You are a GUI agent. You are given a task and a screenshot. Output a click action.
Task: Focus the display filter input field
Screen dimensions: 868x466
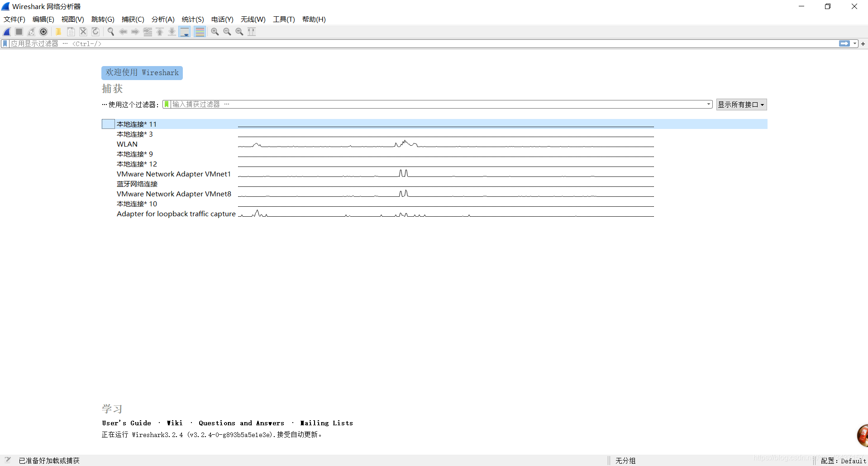click(x=423, y=44)
